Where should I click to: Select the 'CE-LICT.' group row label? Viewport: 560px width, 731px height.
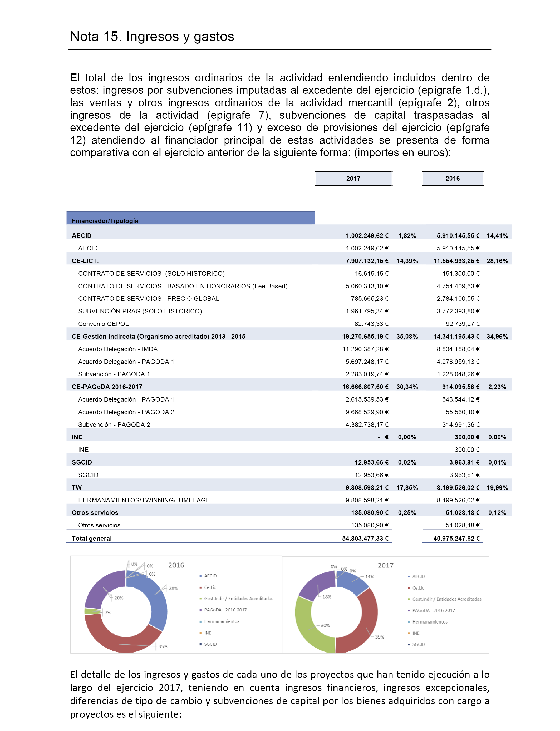[85, 261]
